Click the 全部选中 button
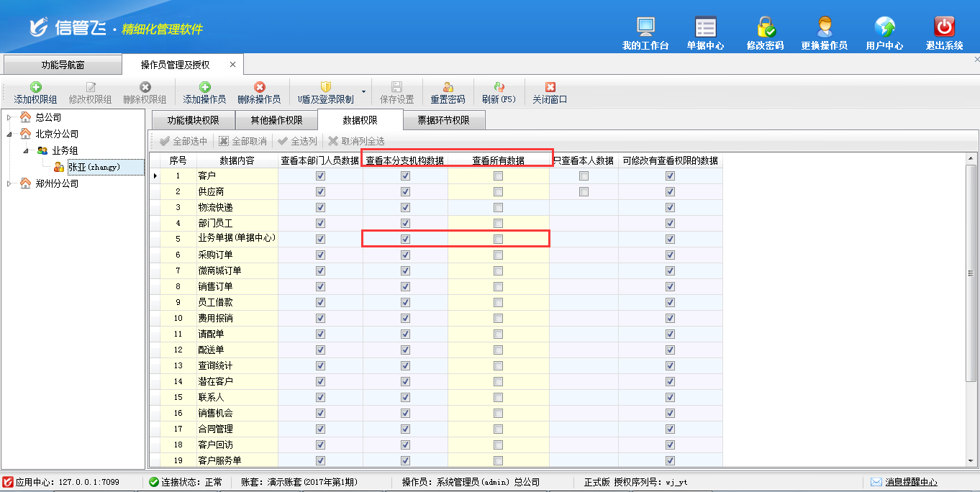Image resolution: width=980 pixels, height=492 pixels. pos(183,141)
